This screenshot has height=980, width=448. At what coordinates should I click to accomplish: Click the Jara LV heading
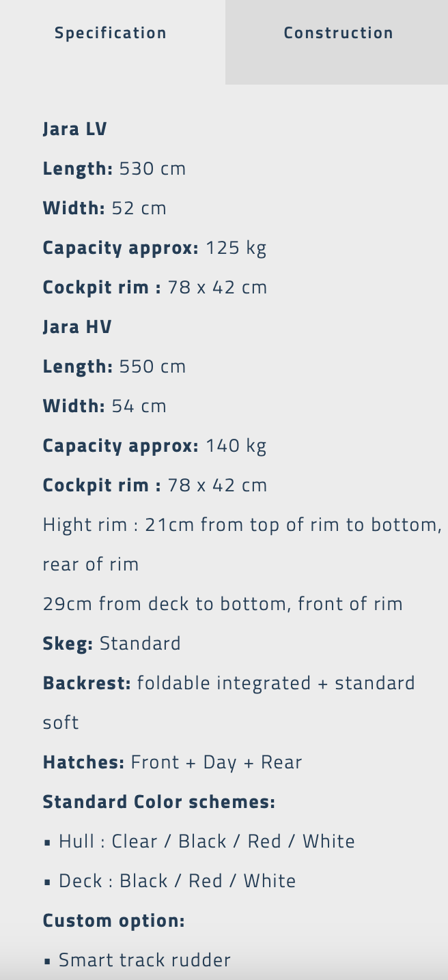pyautogui.click(x=74, y=129)
